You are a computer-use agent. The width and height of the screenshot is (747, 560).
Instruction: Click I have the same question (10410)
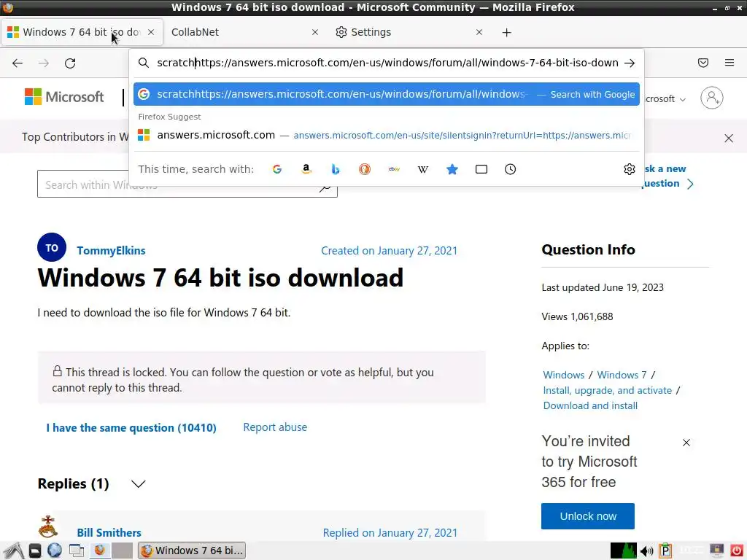coord(131,427)
